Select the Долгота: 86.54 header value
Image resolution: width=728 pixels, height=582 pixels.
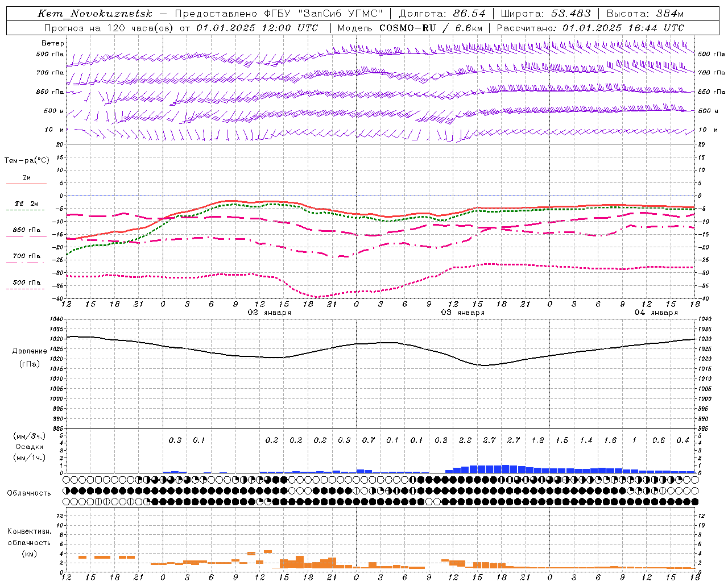442,14
